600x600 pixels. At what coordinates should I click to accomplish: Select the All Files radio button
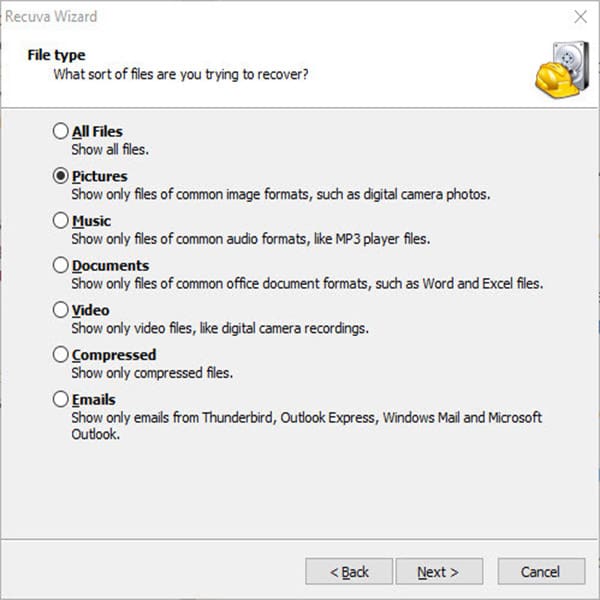tap(60, 132)
